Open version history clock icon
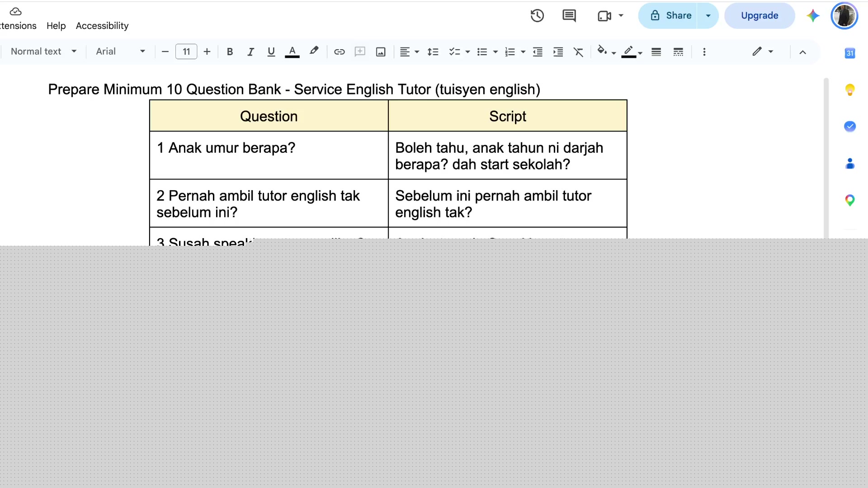The image size is (868, 488). [537, 16]
